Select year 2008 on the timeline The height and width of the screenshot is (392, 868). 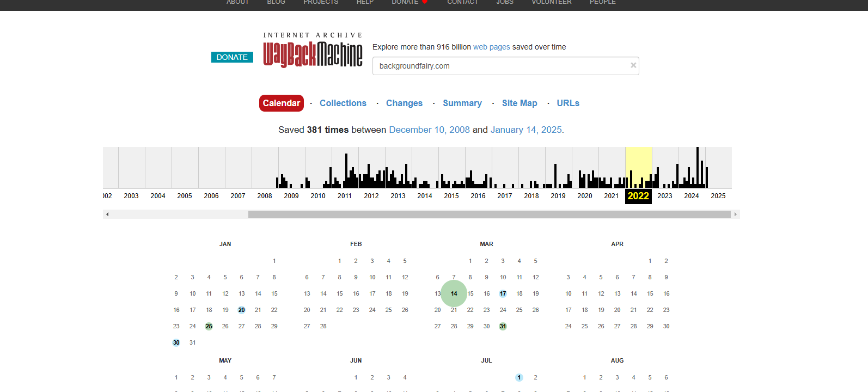[x=265, y=196]
